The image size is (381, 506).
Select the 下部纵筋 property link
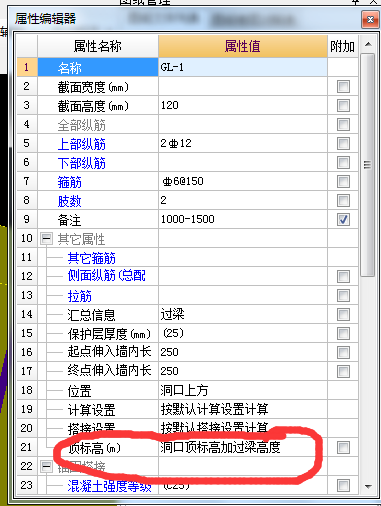click(82, 163)
